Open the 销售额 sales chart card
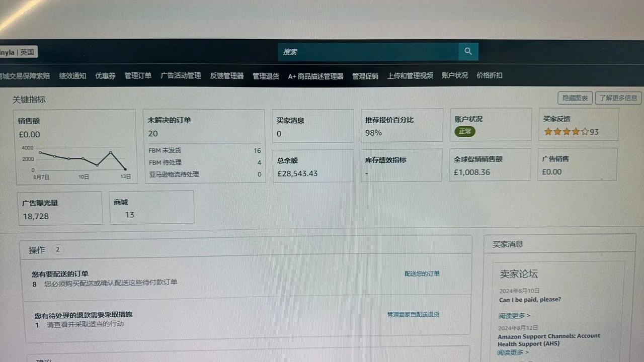Viewport: 644px width, 362px height. (x=76, y=146)
